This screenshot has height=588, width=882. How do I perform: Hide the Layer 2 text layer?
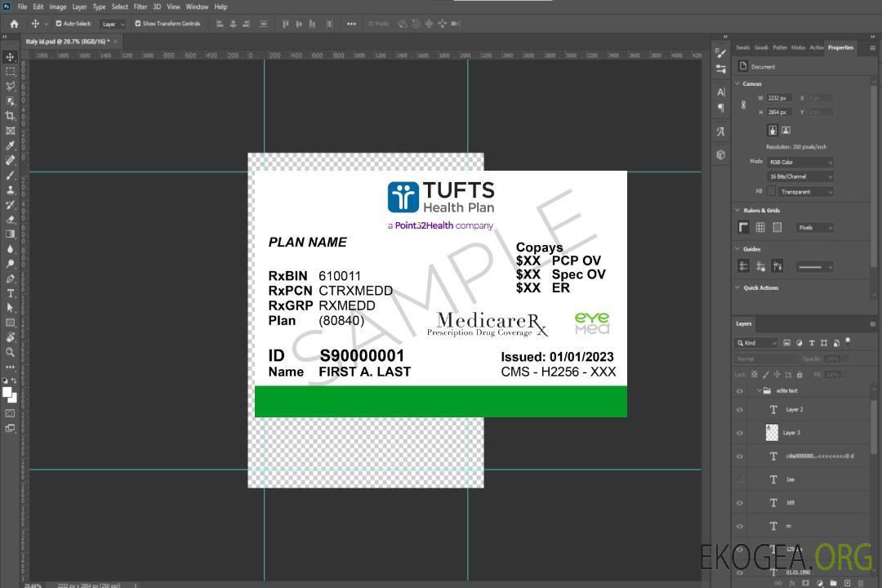(x=740, y=410)
